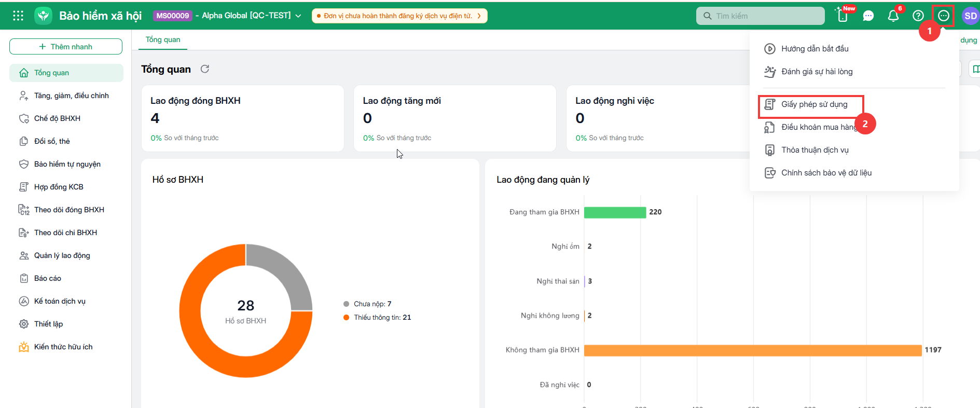Switch to the Tổng quan tab
Screen dimensions: 980x408
pyautogui.click(x=163, y=39)
